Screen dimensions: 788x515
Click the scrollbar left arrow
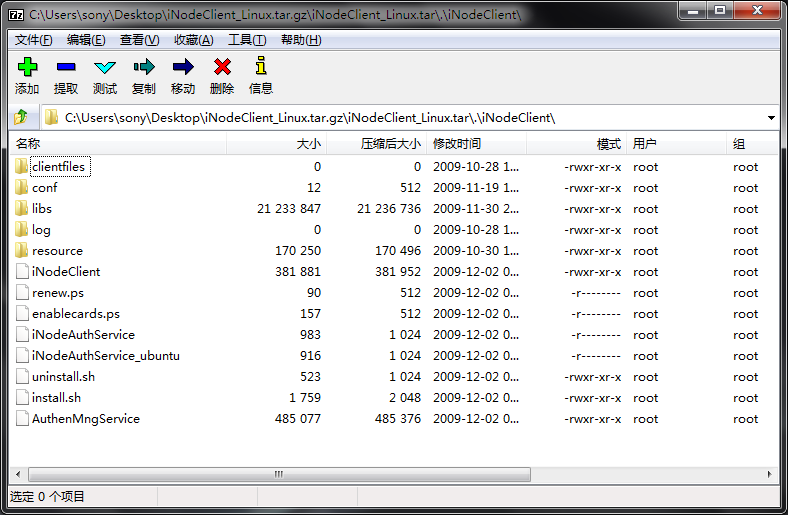(18, 474)
